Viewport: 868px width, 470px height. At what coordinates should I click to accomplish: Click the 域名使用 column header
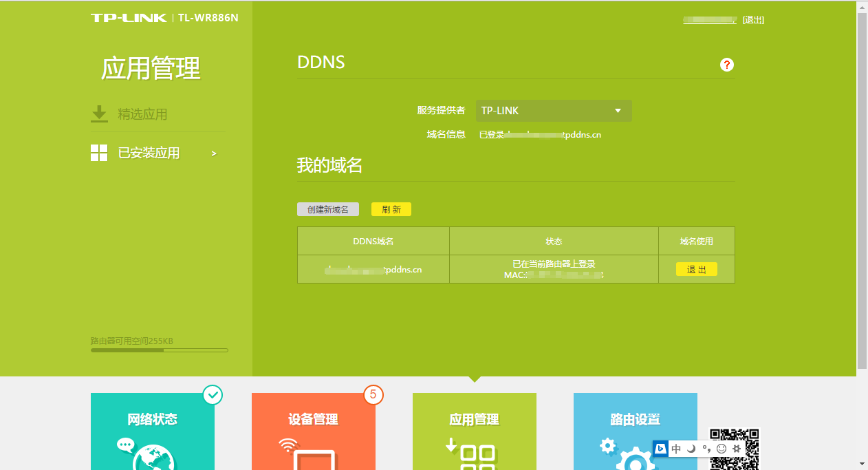[x=697, y=242]
